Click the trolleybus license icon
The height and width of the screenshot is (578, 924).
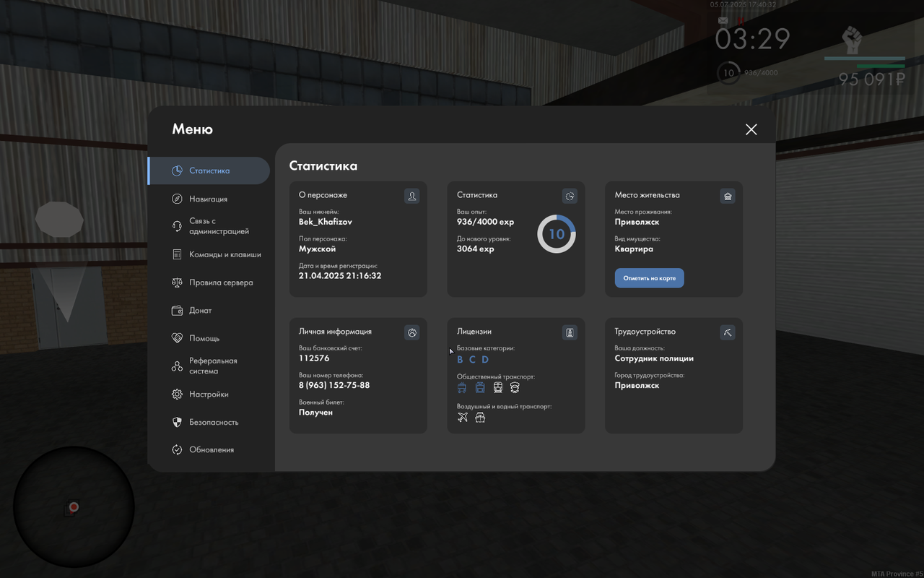tap(462, 388)
